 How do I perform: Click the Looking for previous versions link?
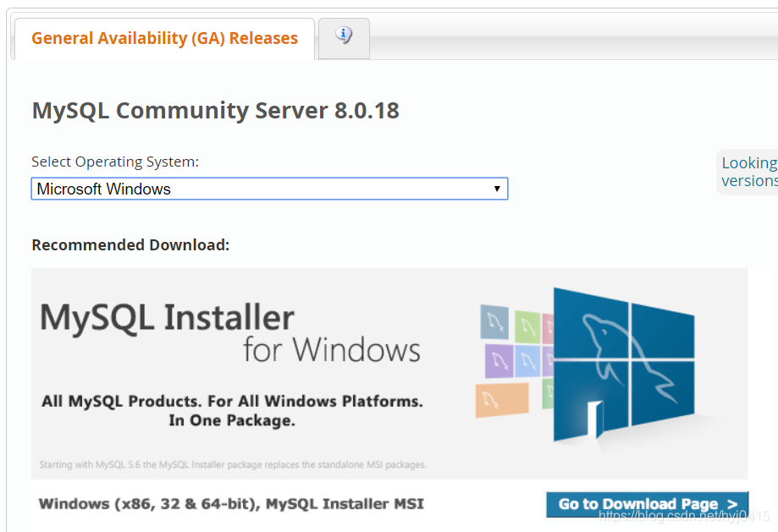pos(749,172)
